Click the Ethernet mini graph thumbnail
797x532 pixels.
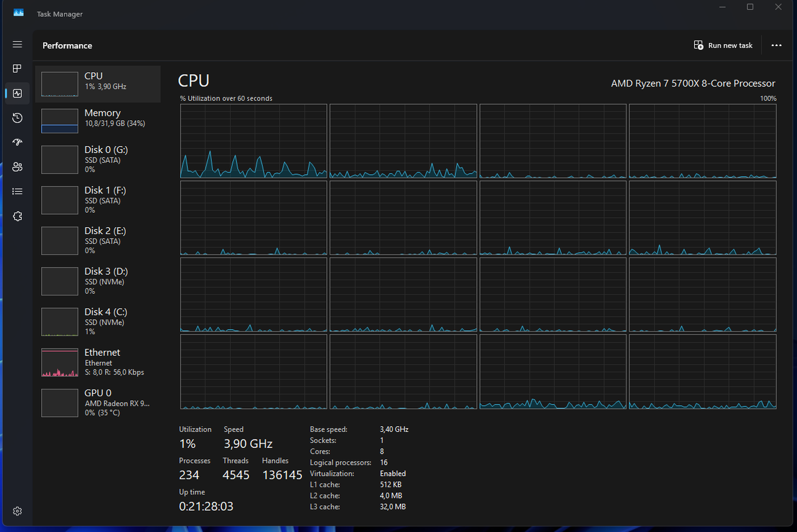coord(60,363)
